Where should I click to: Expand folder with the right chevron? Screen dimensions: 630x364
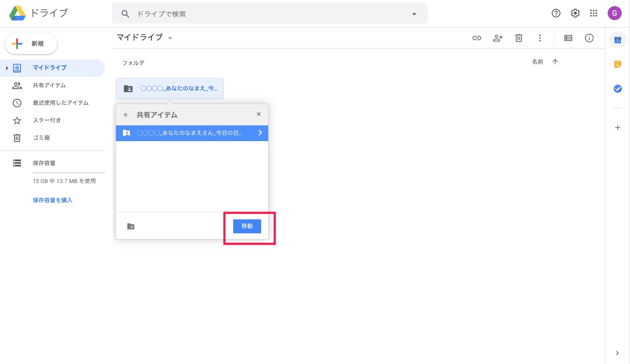point(260,133)
